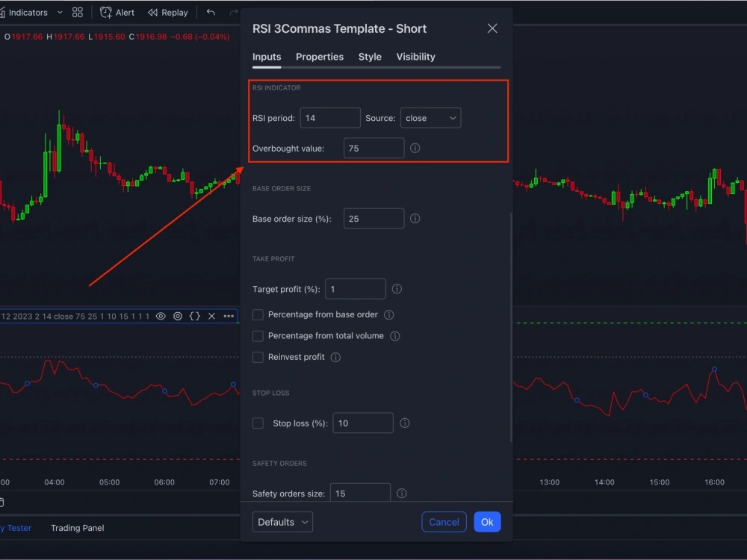The height and width of the screenshot is (560, 747).
Task: Switch to the Properties tab
Action: click(x=320, y=57)
